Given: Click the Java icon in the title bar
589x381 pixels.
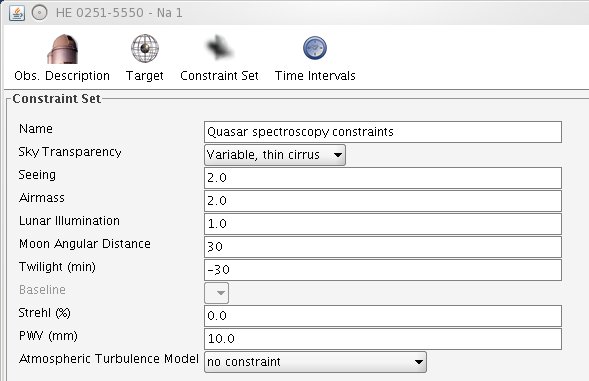Looking at the screenshot, I should click(x=17, y=13).
